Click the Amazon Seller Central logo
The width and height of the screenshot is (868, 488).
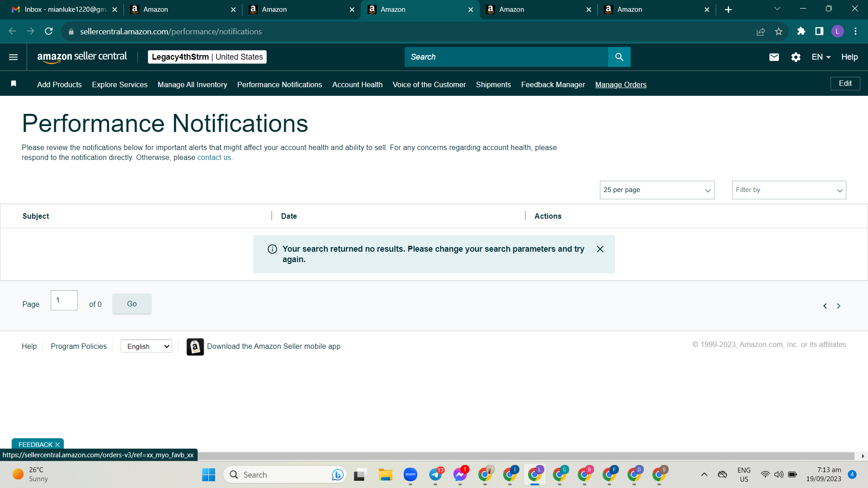82,57
